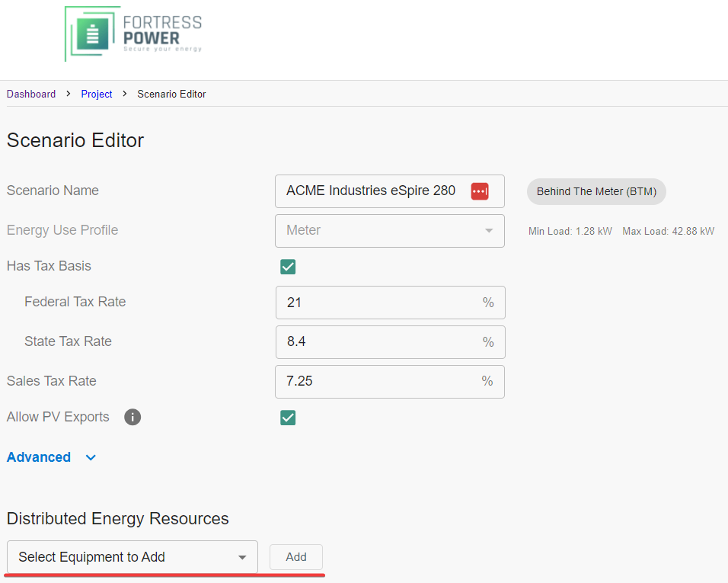
Task: Open the Select Equipment to Add dropdown
Action: (132, 557)
